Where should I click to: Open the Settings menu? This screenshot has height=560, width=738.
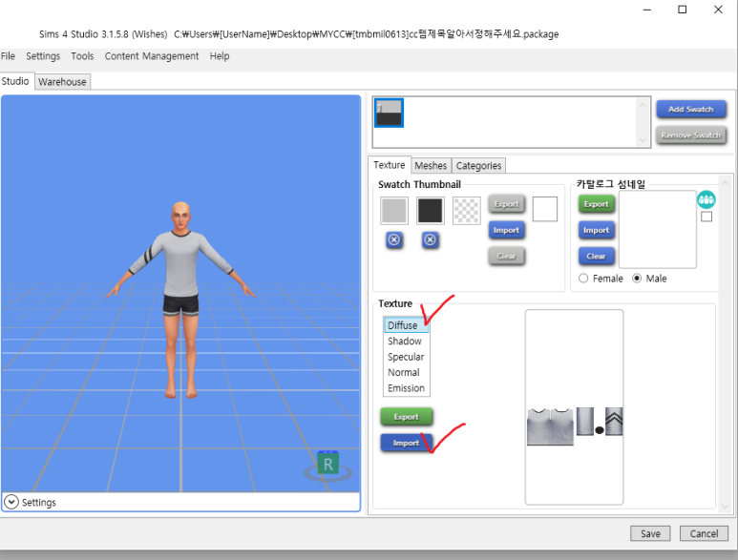43,56
